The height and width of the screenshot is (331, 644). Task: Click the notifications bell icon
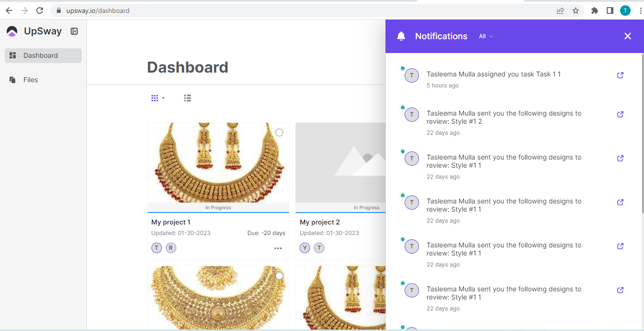(x=401, y=36)
